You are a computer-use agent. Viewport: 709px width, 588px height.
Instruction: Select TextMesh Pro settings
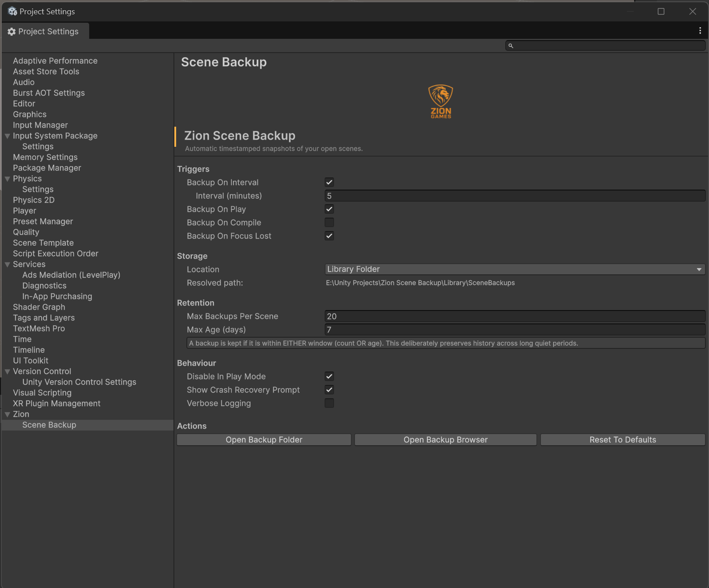pos(39,328)
